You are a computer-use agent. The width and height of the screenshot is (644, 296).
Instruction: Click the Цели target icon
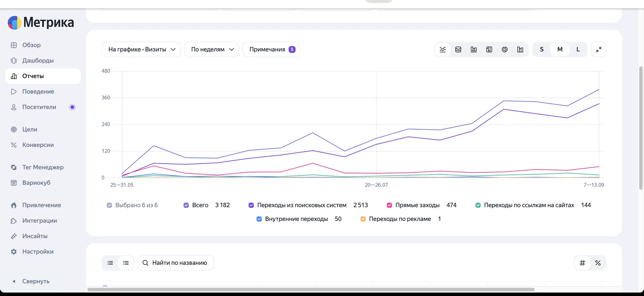[x=14, y=129]
